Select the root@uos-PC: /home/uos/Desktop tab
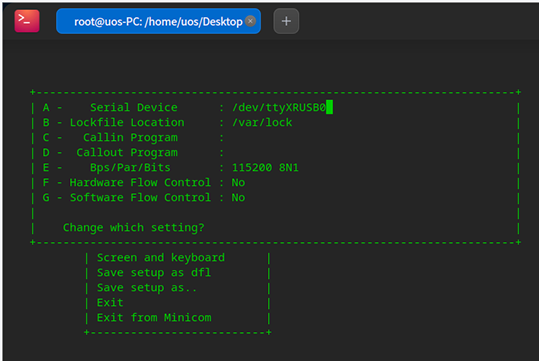Viewport: 539px width, 361px height. tap(158, 21)
